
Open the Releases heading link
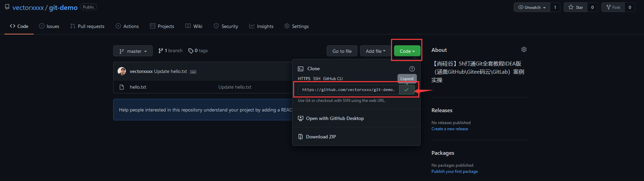[x=442, y=110]
